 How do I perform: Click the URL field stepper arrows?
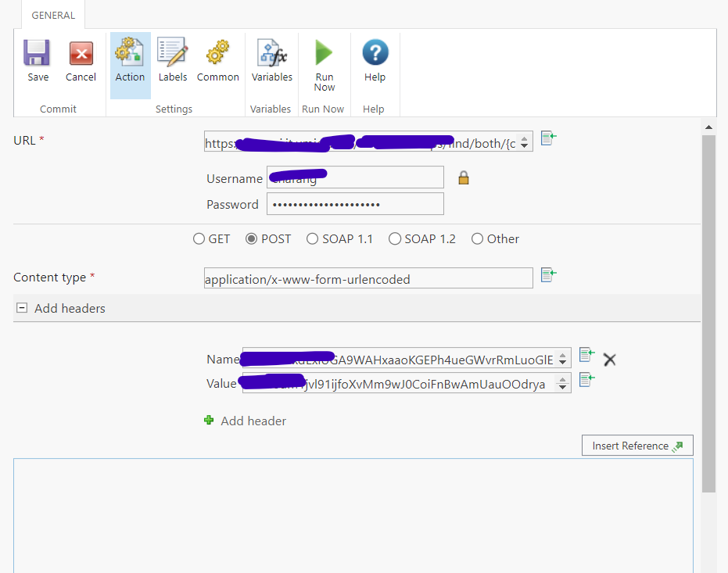(524, 142)
